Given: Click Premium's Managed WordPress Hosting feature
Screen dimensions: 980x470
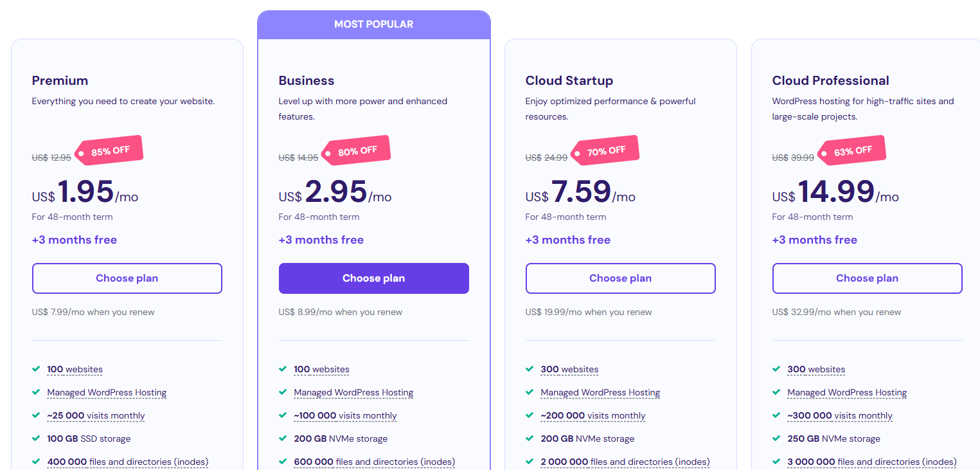Looking at the screenshot, I should click(x=107, y=392).
